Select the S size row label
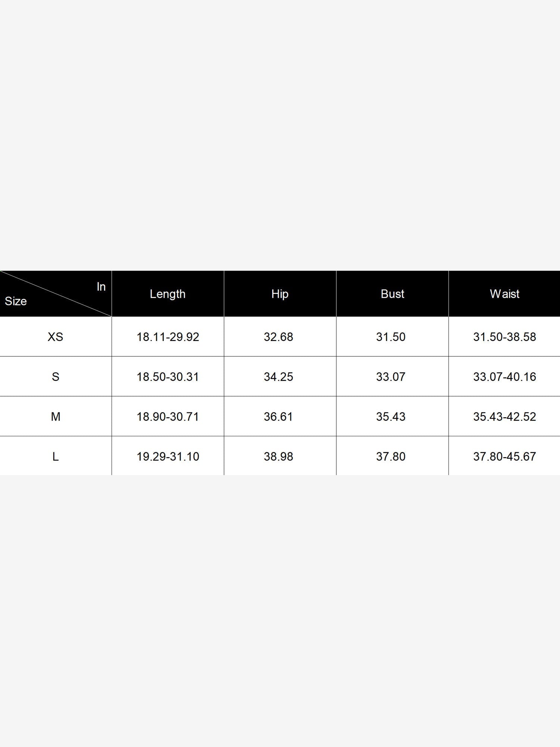 point(55,376)
